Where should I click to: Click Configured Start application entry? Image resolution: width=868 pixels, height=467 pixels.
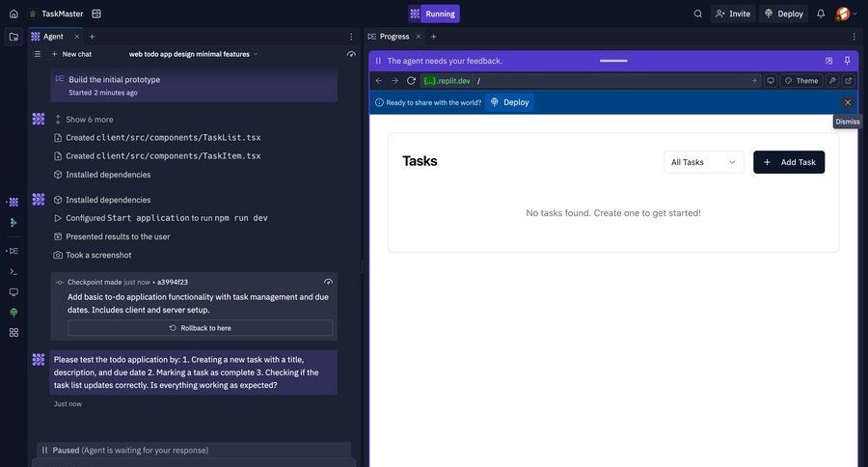pyautogui.click(x=160, y=218)
